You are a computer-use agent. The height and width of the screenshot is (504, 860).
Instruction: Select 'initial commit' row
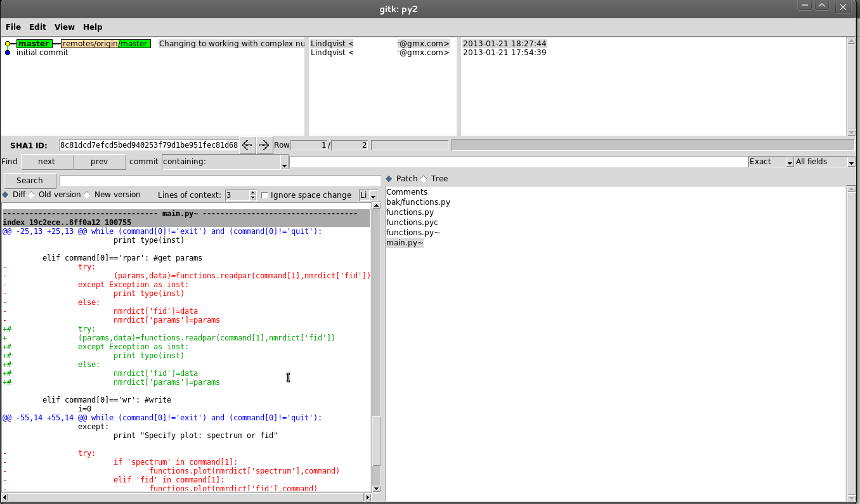point(42,53)
